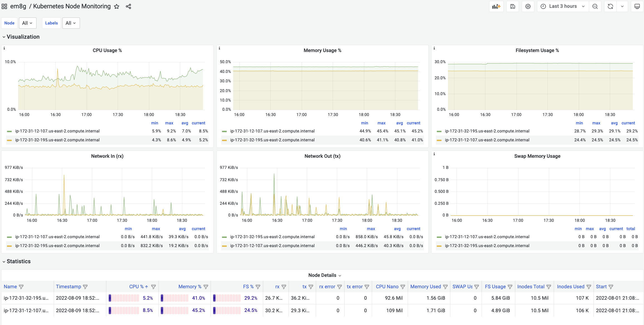644x325 pixels.
Task: Click the Memory % column filter icon
Action: coord(206,287)
